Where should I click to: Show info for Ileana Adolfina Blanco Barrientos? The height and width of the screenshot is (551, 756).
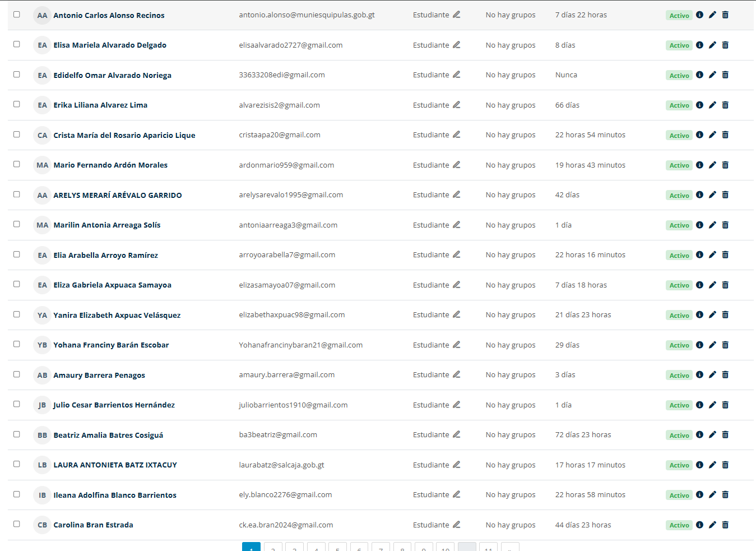[699, 494]
